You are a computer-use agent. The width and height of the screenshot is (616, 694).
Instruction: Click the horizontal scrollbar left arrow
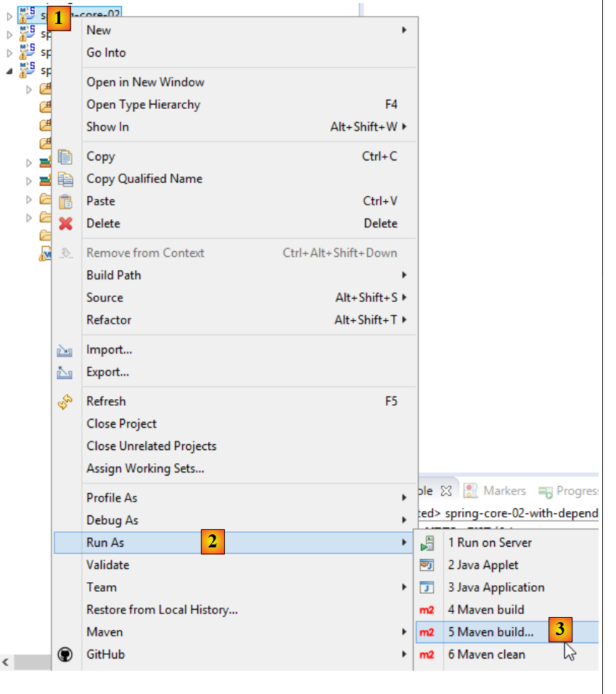6,662
